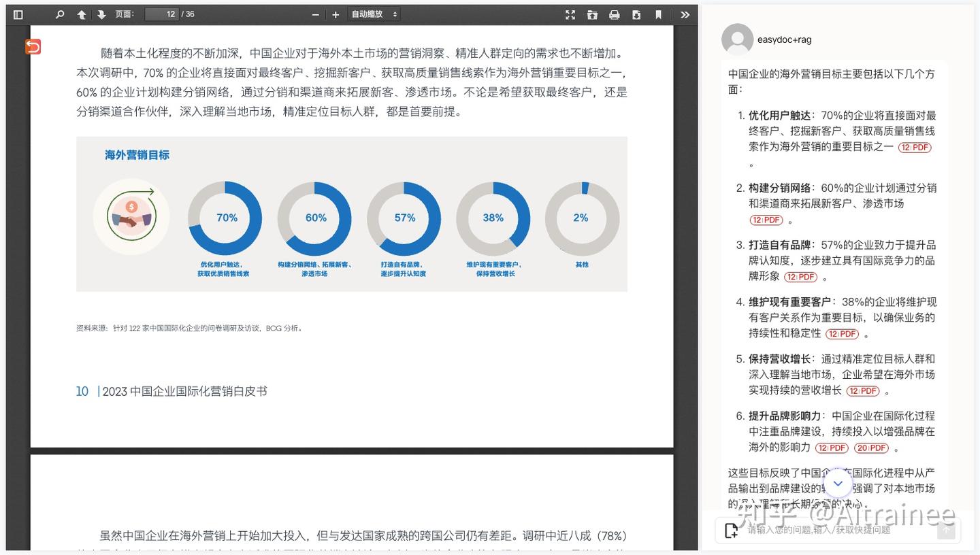
Task: Open the 自动缩放 zoom level dropdown
Action: coord(373,14)
